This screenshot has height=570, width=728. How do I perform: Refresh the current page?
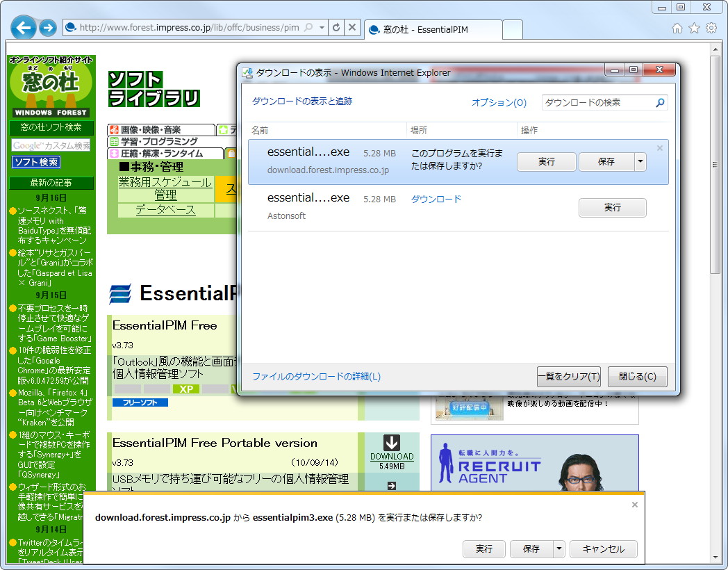pyautogui.click(x=336, y=26)
